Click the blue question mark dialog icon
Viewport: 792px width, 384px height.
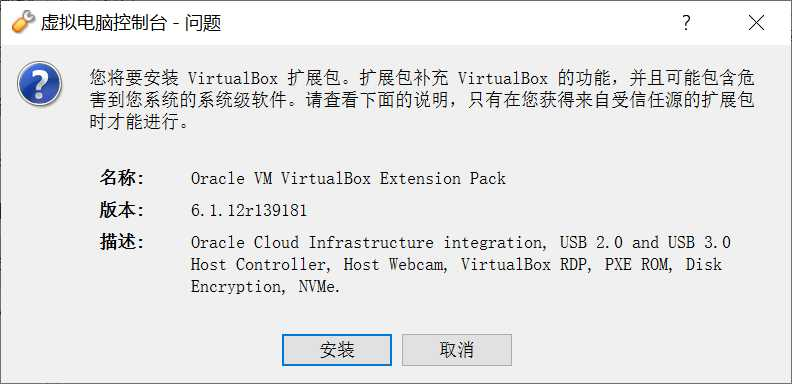click(39, 84)
